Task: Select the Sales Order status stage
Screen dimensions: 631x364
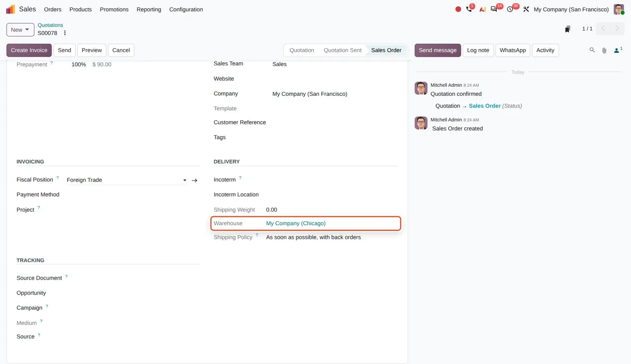Action: click(x=386, y=50)
